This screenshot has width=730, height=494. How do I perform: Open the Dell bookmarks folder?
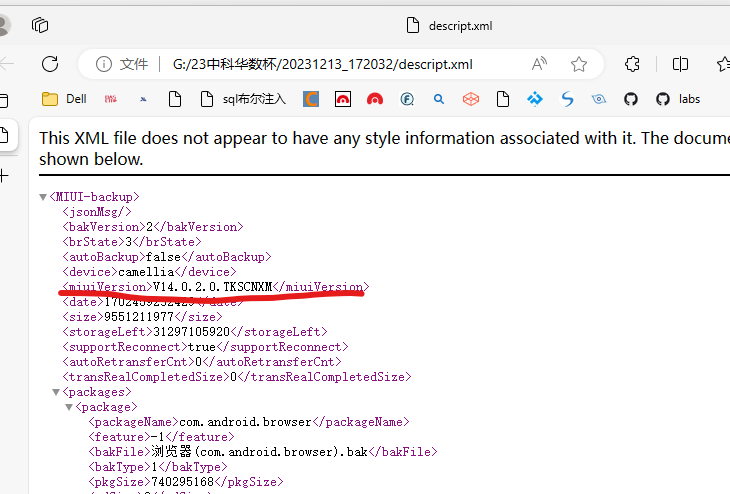tap(64, 99)
